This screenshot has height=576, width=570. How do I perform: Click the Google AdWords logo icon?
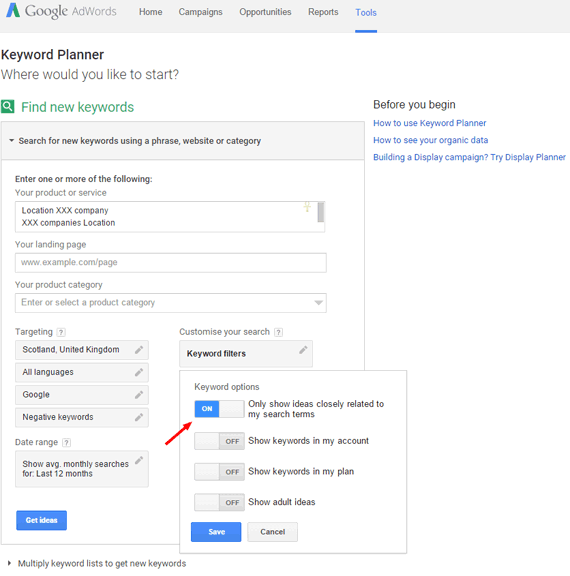tap(13, 10)
